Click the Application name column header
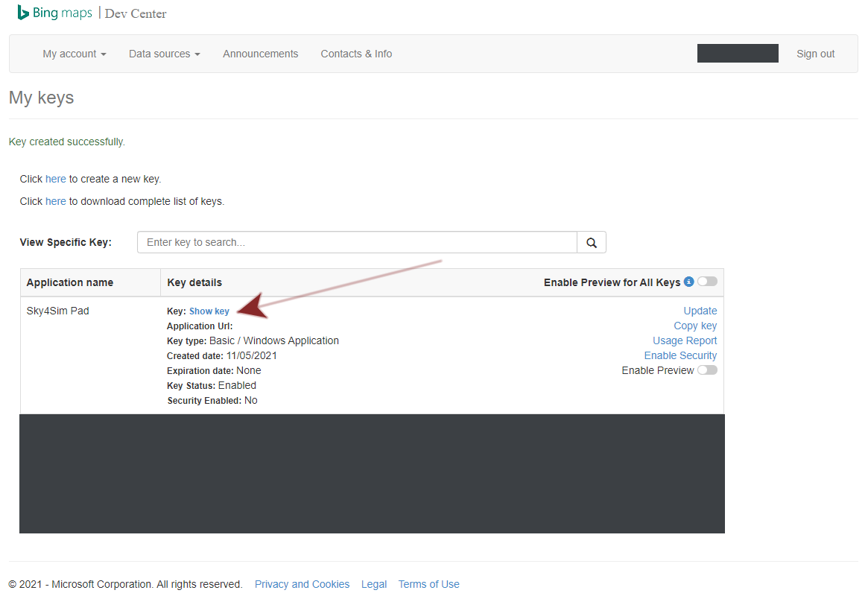 pyautogui.click(x=70, y=283)
